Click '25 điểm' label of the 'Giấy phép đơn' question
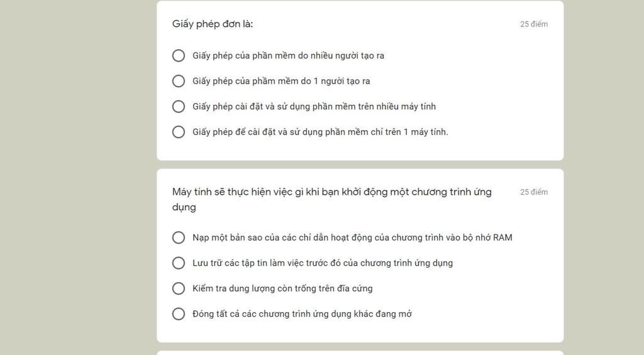 pos(534,24)
